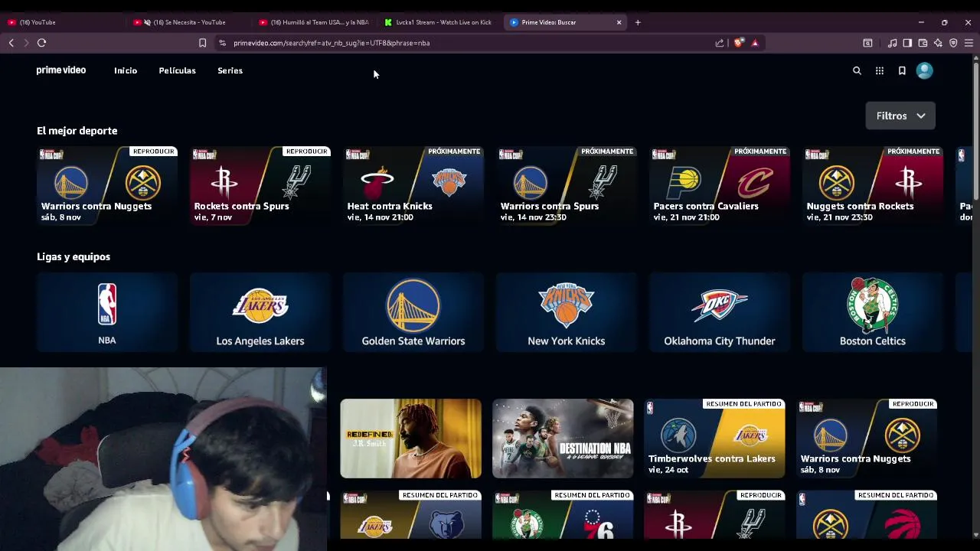Play Warriors contra Nuggets in El mejor deporte
Viewport: 980px width, 551px height.
(107, 185)
